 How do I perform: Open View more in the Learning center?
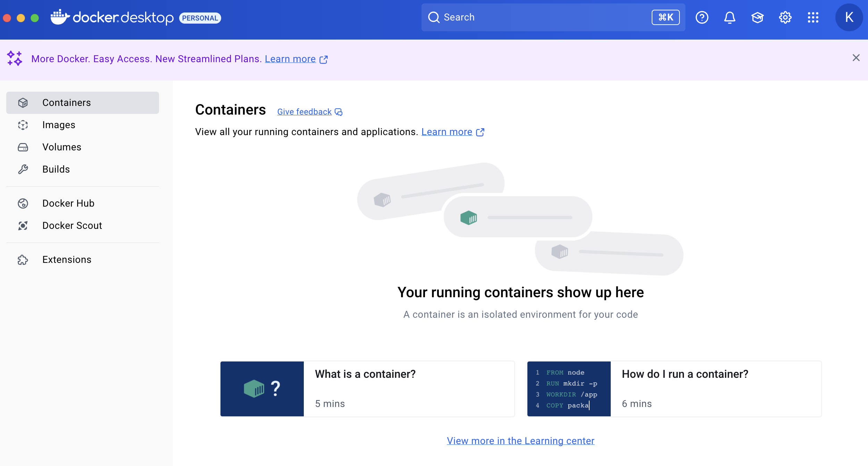[x=520, y=441]
